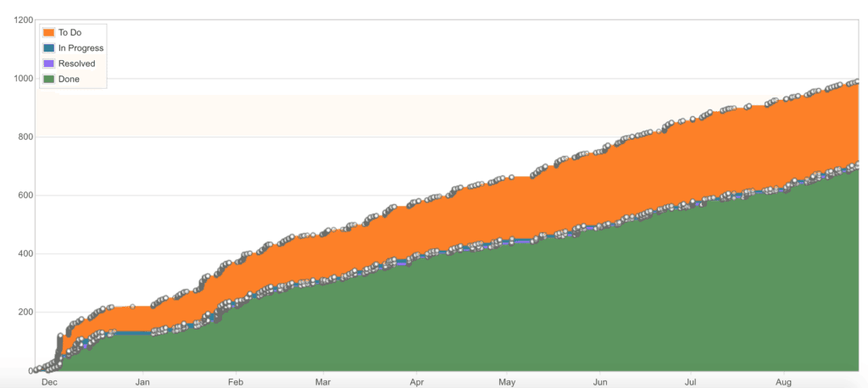Image resolution: width=868 pixels, height=388 pixels.
Task: Pick the Apr label on the x-axis
Action: 415,382
